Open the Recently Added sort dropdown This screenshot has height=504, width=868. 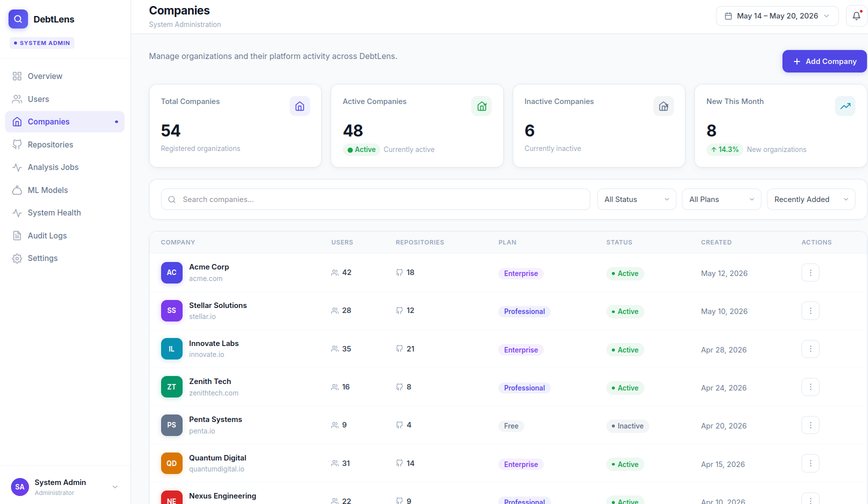pos(811,199)
